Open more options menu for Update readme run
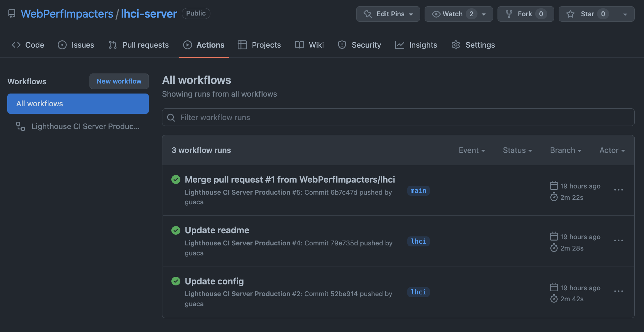Image resolution: width=644 pixels, height=332 pixels. (x=618, y=241)
